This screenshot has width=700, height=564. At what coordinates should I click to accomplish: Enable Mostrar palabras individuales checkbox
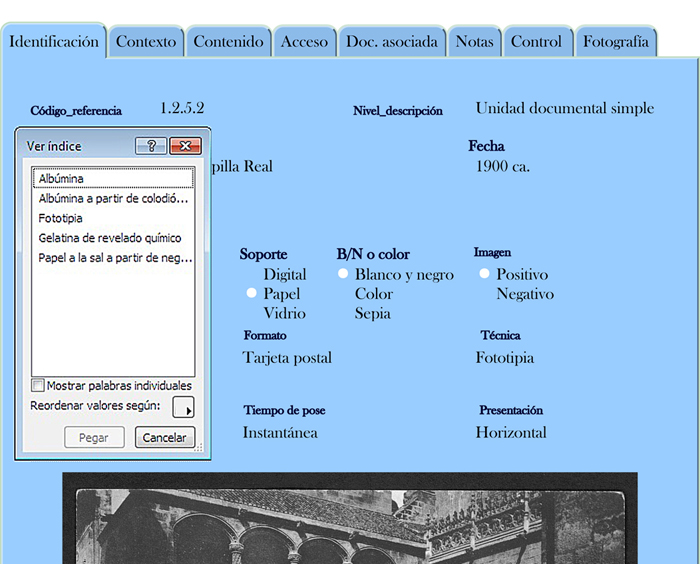coord(38,385)
